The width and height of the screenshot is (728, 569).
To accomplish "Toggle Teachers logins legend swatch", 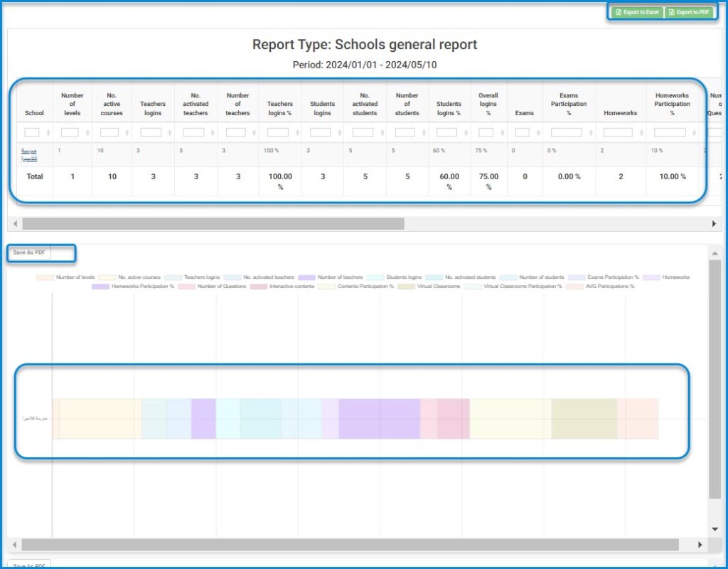I will click(x=173, y=277).
